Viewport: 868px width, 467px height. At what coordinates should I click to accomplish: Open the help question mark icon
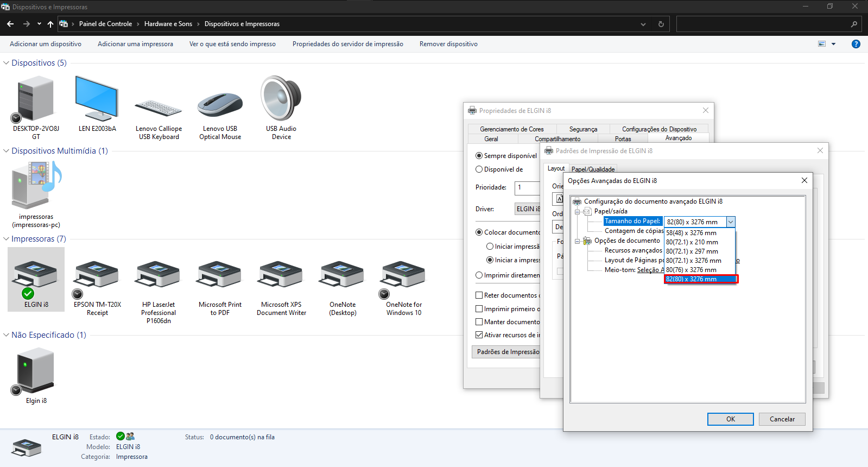[x=856, y=44]
